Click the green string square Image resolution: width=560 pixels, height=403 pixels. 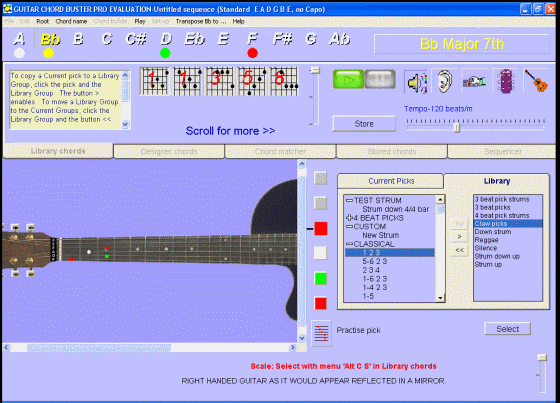pyautogui.click(x=320, y=278)
